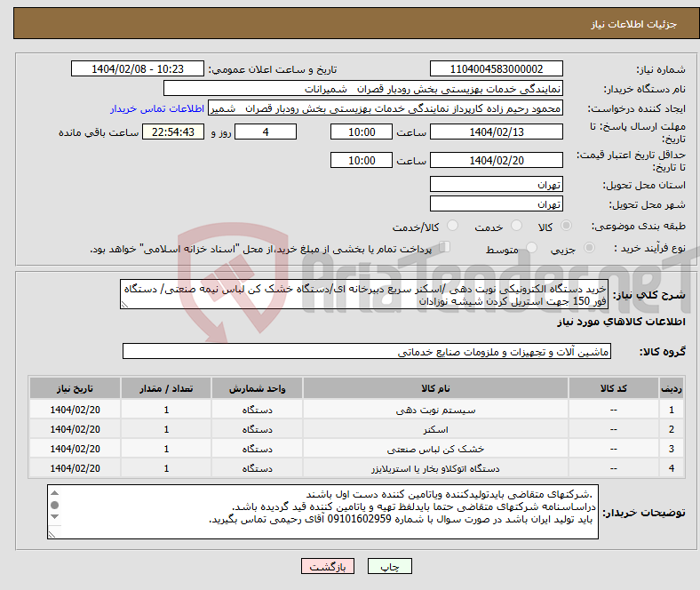The width and height of the screenshot is (700, 590).
Task: Click the remaining time 22:54:43 field
Action: click(x=173, y=132)
